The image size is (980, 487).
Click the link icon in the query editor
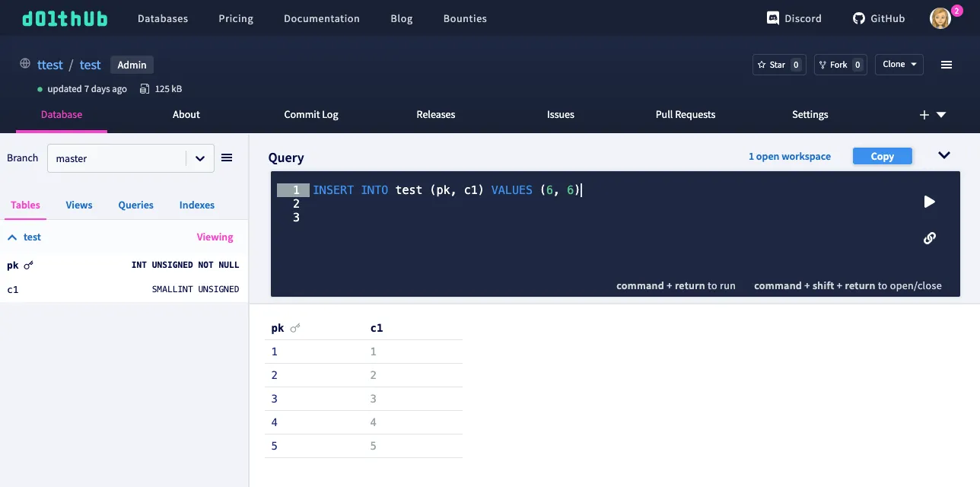(929, 238)
